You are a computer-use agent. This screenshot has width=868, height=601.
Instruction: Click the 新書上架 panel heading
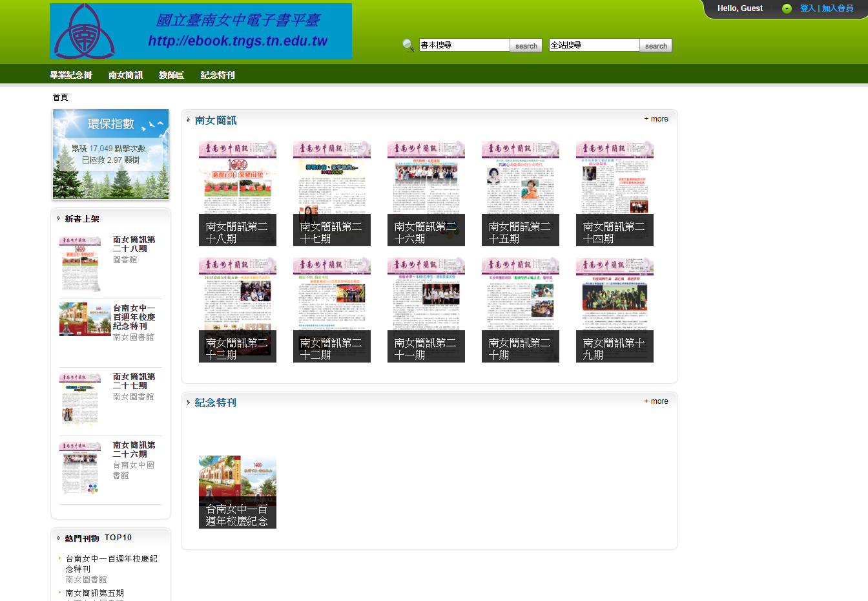(82, 219)
